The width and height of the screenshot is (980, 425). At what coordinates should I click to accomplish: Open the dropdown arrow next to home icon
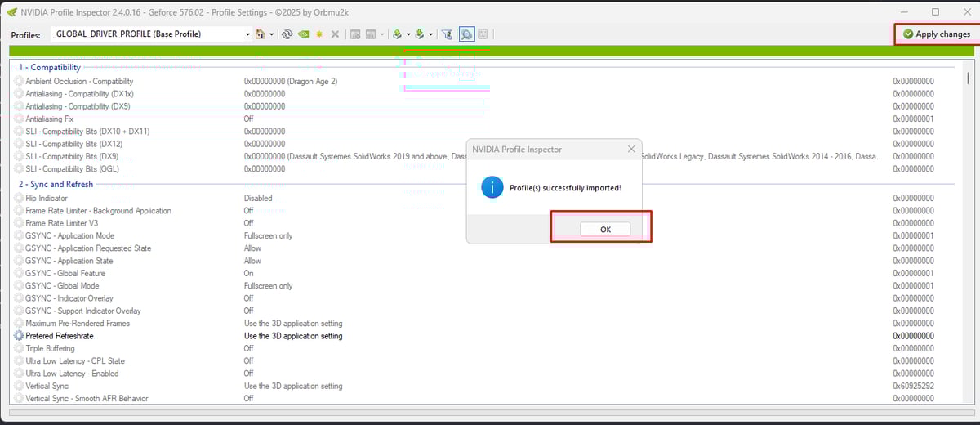coord(271,34)
